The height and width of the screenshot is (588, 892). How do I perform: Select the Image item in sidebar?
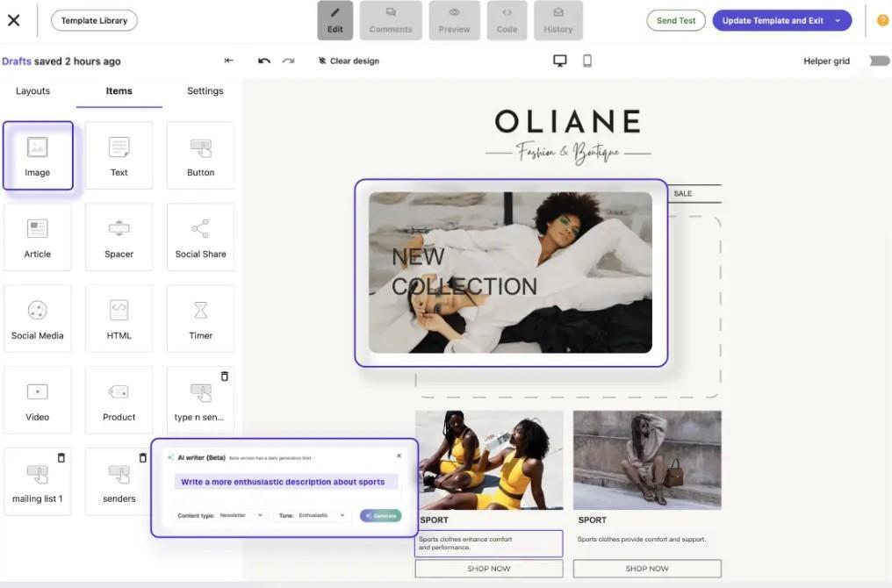click(x=37, y=154)
